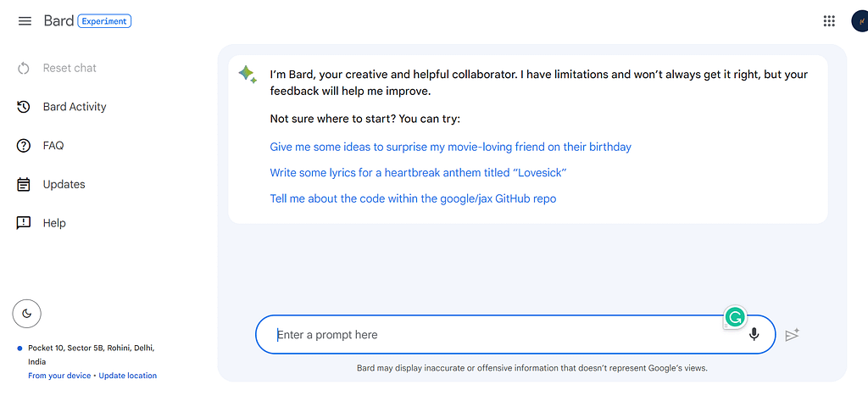
Task: Activate the microphone voice input
Action: (754, 334)
